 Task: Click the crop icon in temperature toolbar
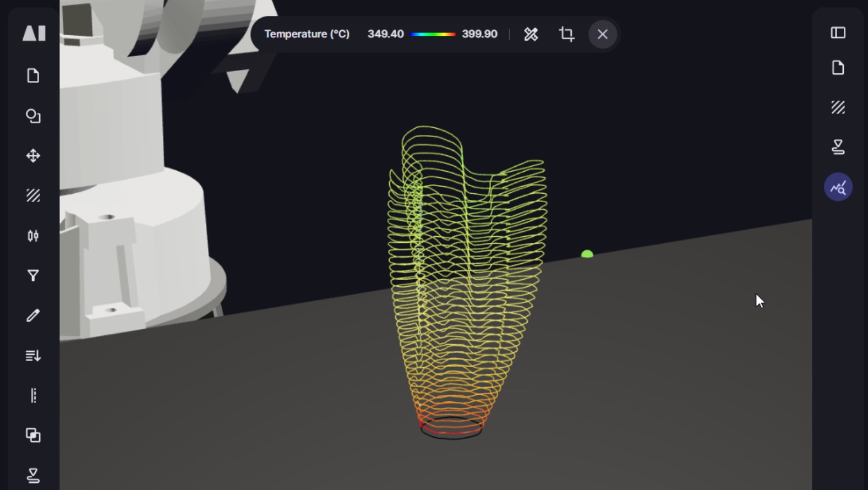click(x=566, y=34)
